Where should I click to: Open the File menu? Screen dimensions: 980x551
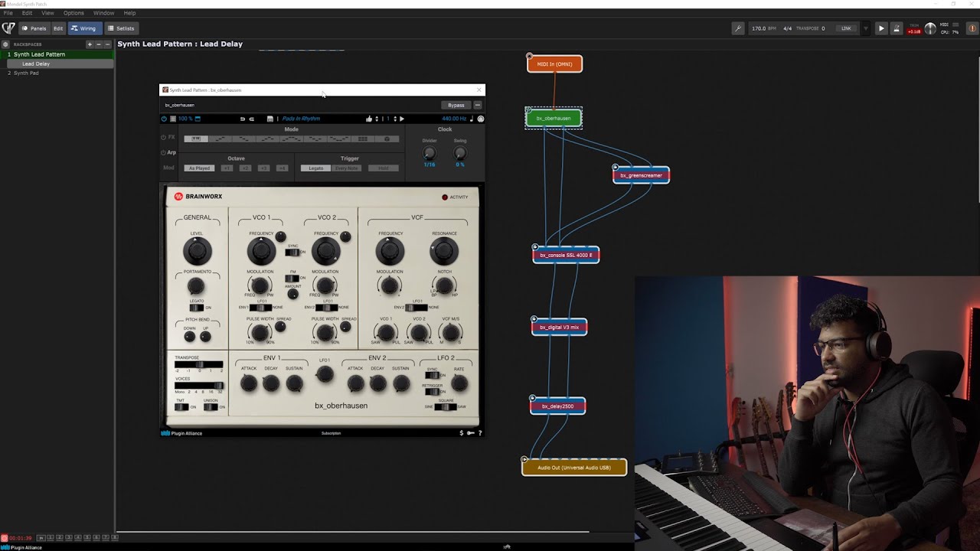click(8, 13)
